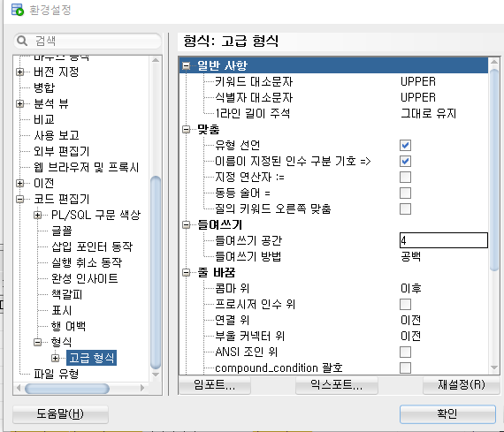Select 표시 in the tree

point(62,310)
